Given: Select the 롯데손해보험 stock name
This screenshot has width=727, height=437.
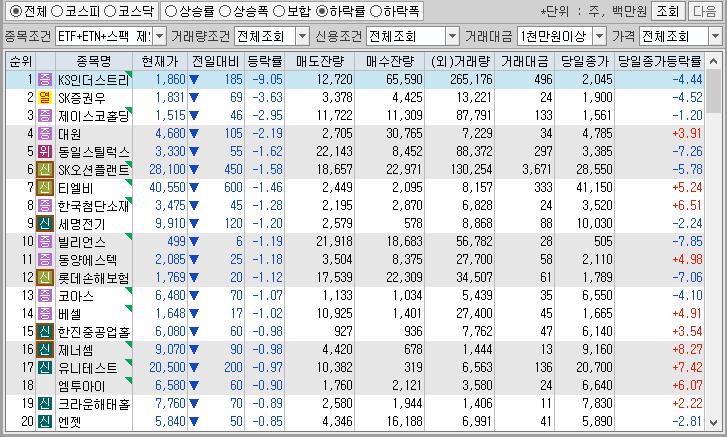Looking at the screenshot, I should click(94, 278).
